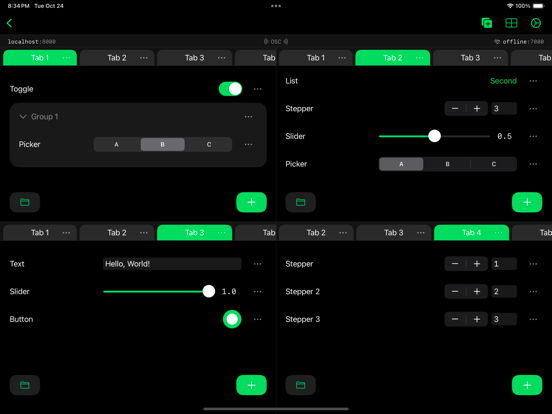Click the Slider thumb at 0.5
552x414 pixels.
click(x=434, y=136)
